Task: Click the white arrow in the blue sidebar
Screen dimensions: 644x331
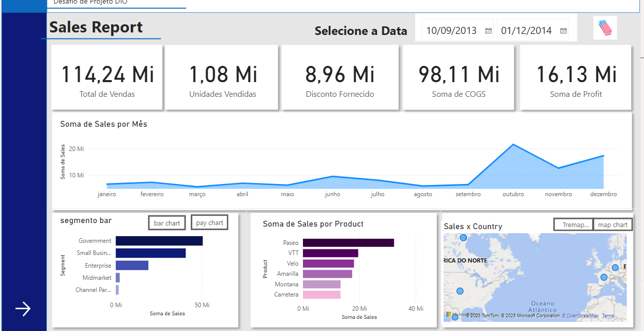Action: pyautogui.click(x=23, y=309)
